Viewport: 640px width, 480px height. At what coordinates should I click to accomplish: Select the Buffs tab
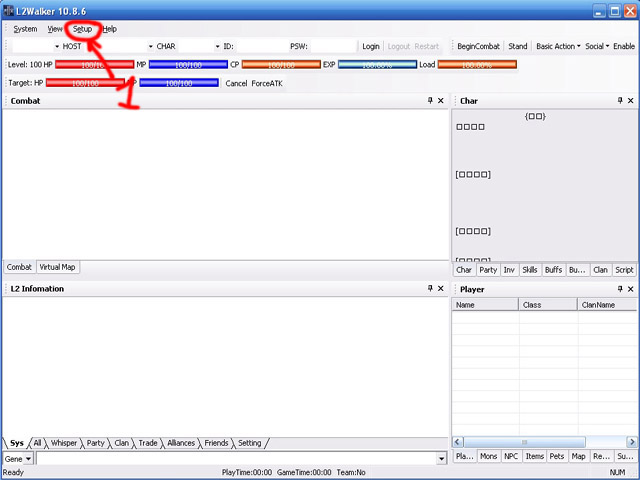(553, 270)
